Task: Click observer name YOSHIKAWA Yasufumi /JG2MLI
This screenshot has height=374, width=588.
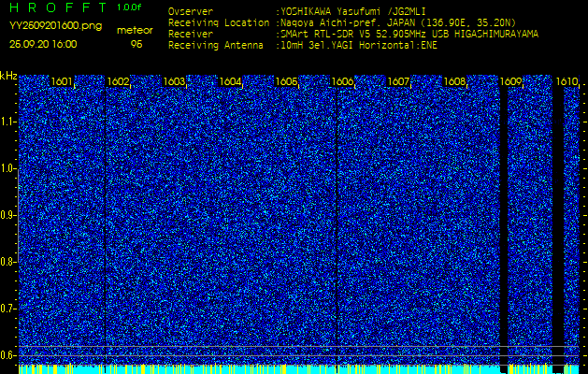Action: pyautogui.click(x=352, y=12)
